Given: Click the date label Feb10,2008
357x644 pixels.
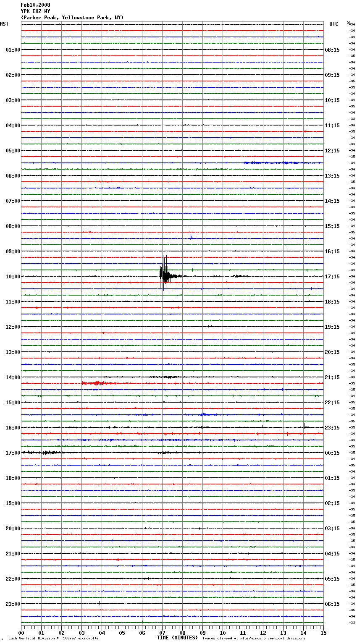Looking at the screenshot, I should pos(35,5).
